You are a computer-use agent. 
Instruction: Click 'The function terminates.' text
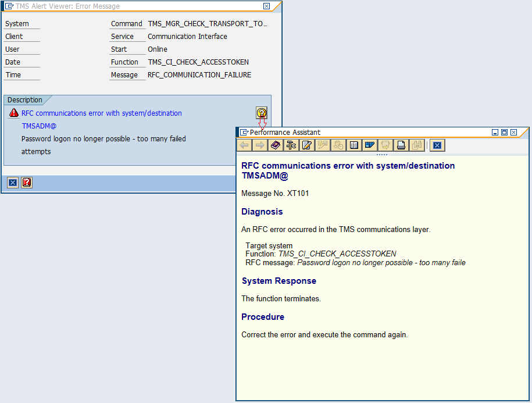tap(281, 298)
